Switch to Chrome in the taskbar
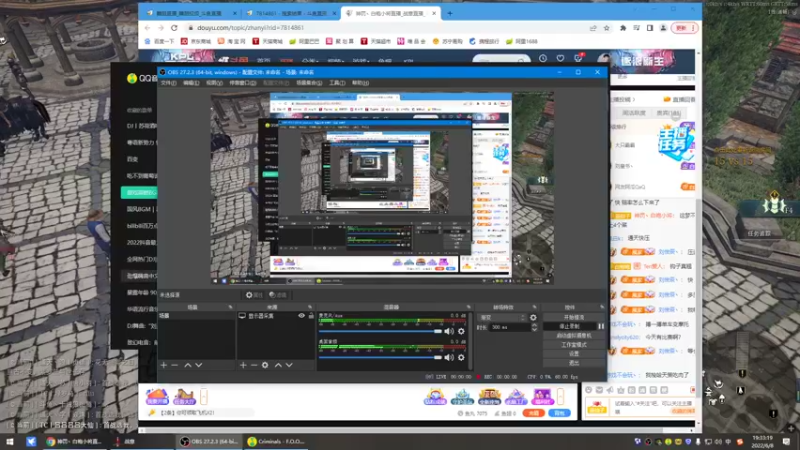The height and width of the screenshot is (450, 800). 74,441
